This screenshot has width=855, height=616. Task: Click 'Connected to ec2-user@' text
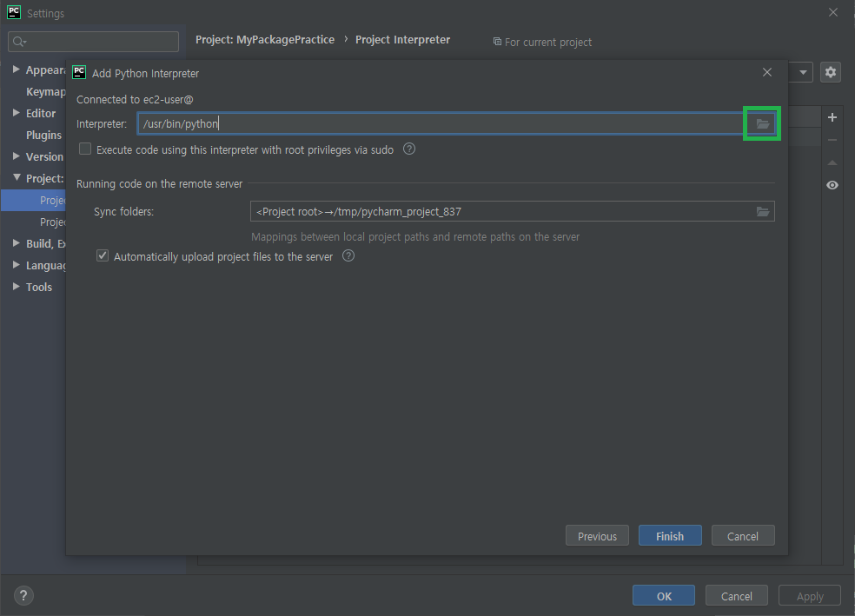point(135,99)
